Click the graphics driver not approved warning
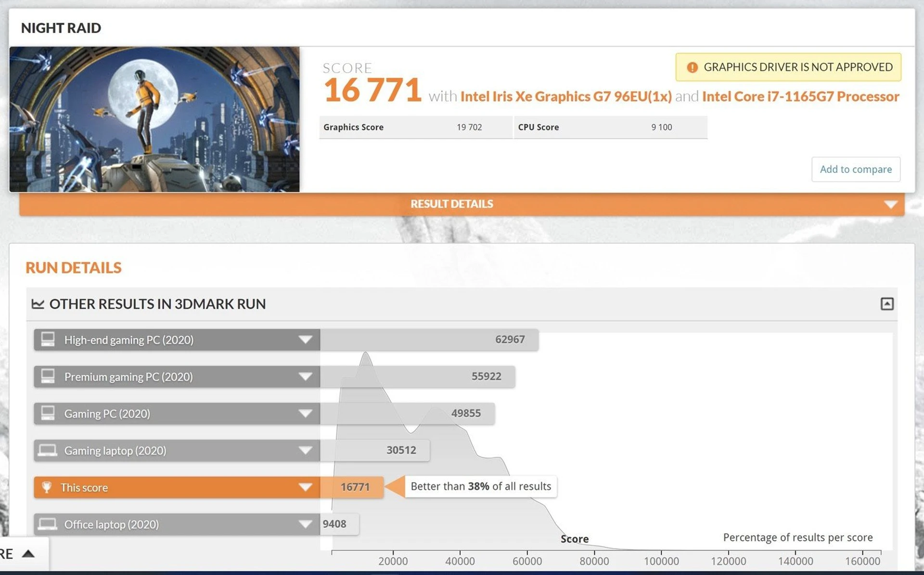The height and width of the screenshot is (575, 924). click(788, 67)
